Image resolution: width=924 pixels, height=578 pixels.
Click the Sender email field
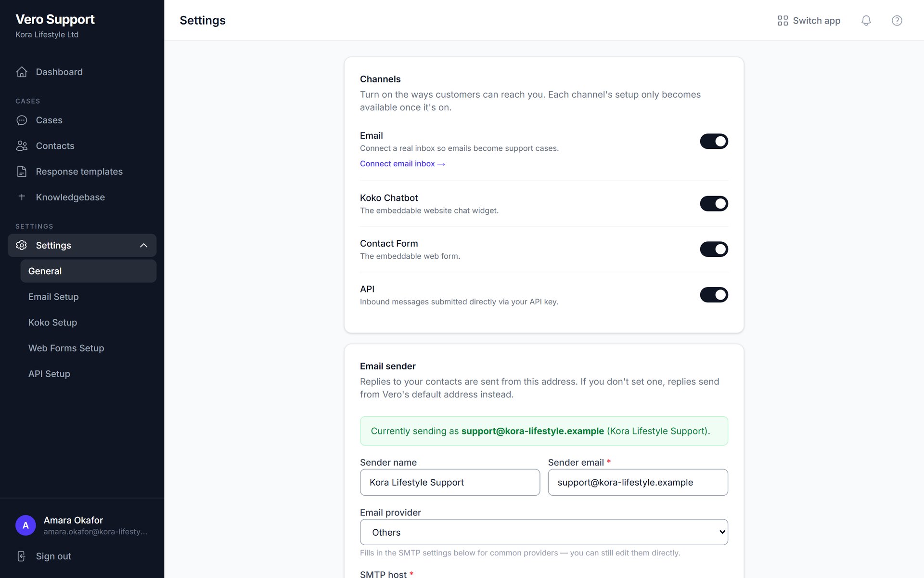[x=638, y=482]
